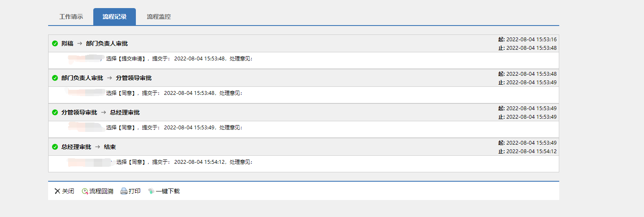
Task: Open 流程回溯 process rollback
Action: [101, 191]
